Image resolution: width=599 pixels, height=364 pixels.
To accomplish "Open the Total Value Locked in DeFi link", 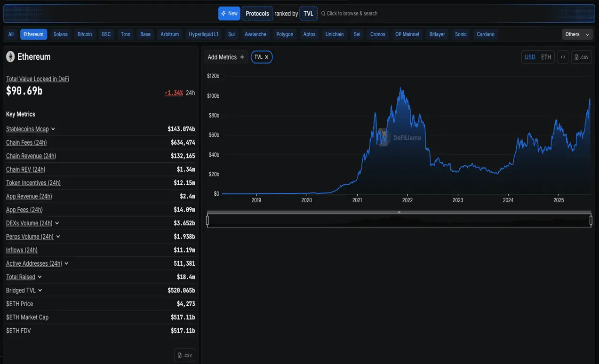I will (x=38, y=79).
